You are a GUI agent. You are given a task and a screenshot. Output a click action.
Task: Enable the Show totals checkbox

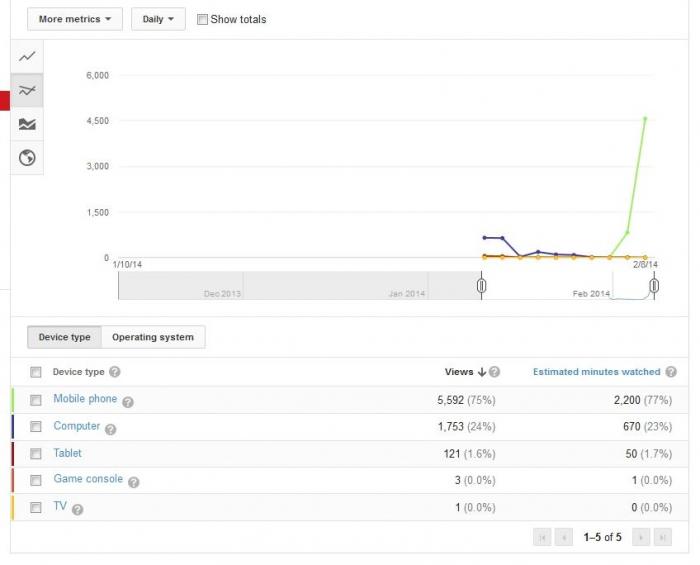[202, 20]
